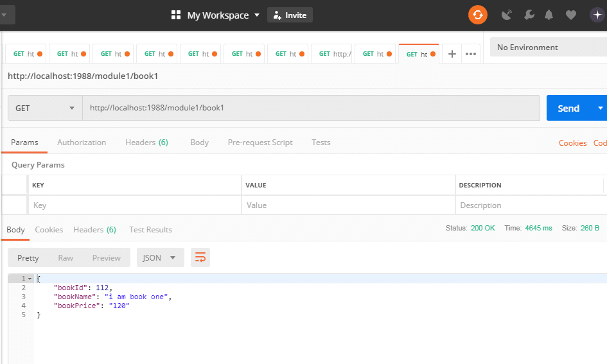Switch to the first GET request tab
This screenshot has height=364, width=607.
26,54
